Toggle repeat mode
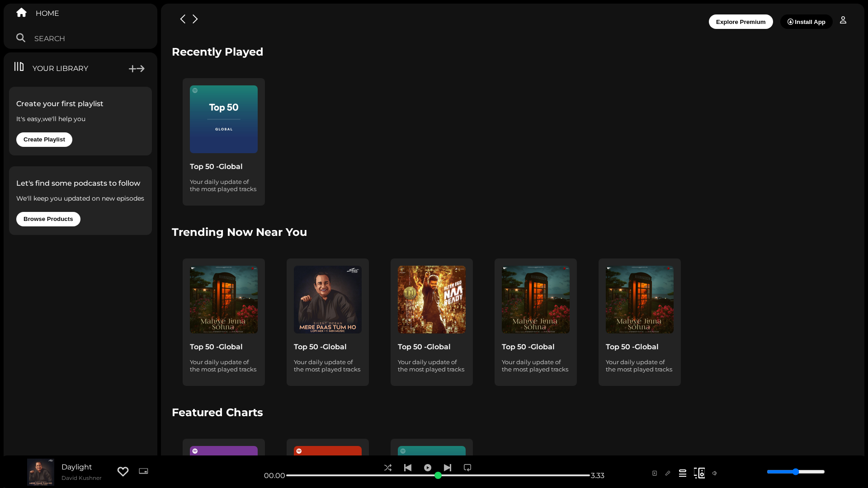The height and width of the screenshot is (488, 868). point(467,468)
